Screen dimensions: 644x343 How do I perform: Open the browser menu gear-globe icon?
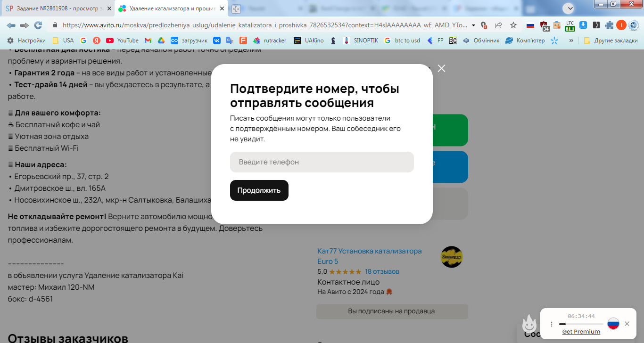[x=634, y=25]
